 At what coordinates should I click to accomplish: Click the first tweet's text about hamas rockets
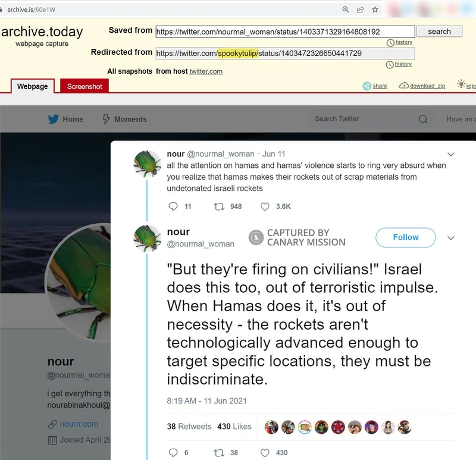306,177
